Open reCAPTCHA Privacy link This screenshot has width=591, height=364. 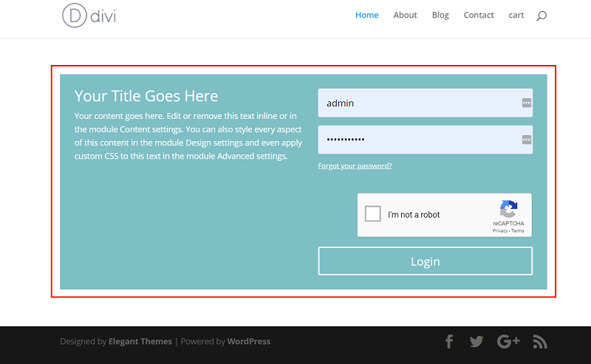[500, 231]
